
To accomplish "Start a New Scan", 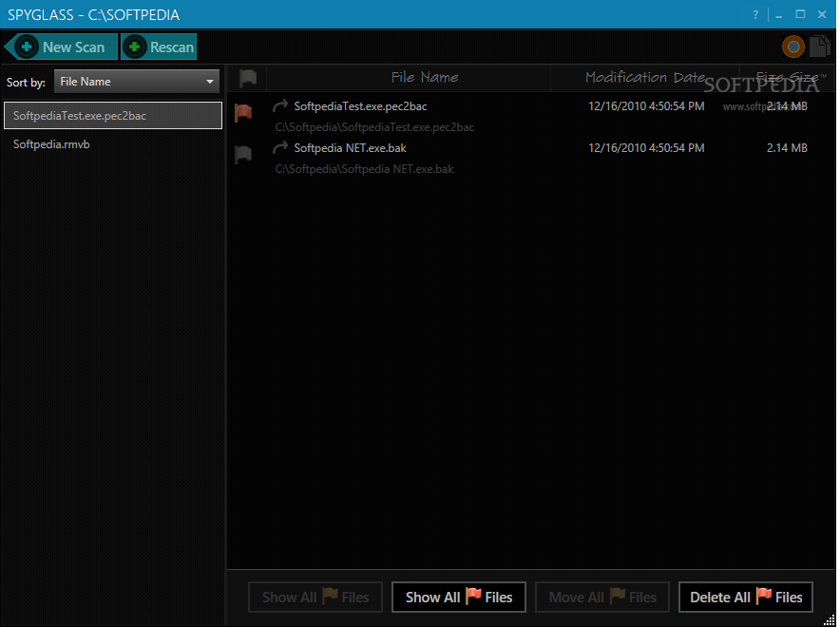I will tap(61, 47).
